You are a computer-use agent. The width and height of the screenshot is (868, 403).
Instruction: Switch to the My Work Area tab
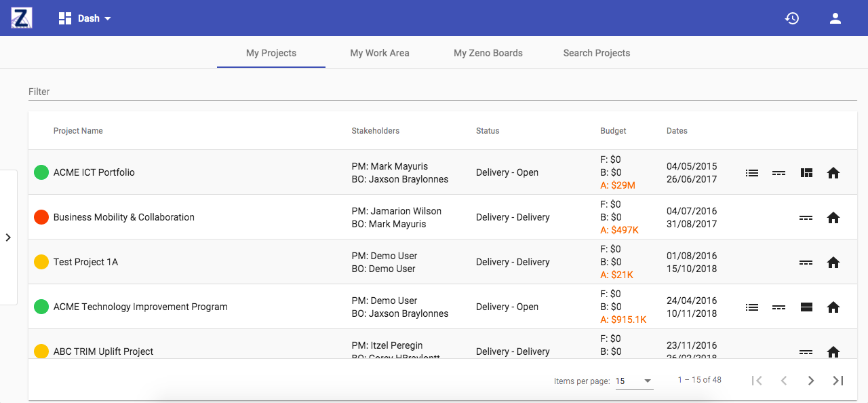tap(380, 53)
